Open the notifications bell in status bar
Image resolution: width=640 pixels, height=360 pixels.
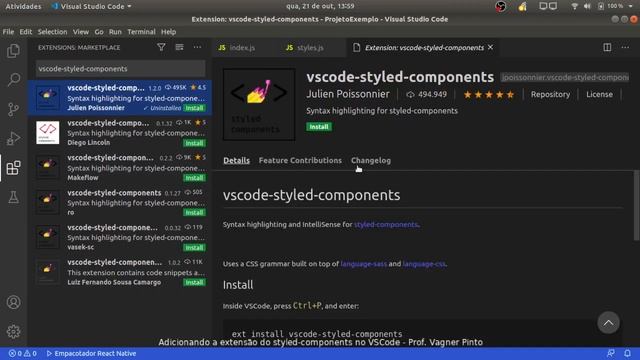click(x=627, y=353)
